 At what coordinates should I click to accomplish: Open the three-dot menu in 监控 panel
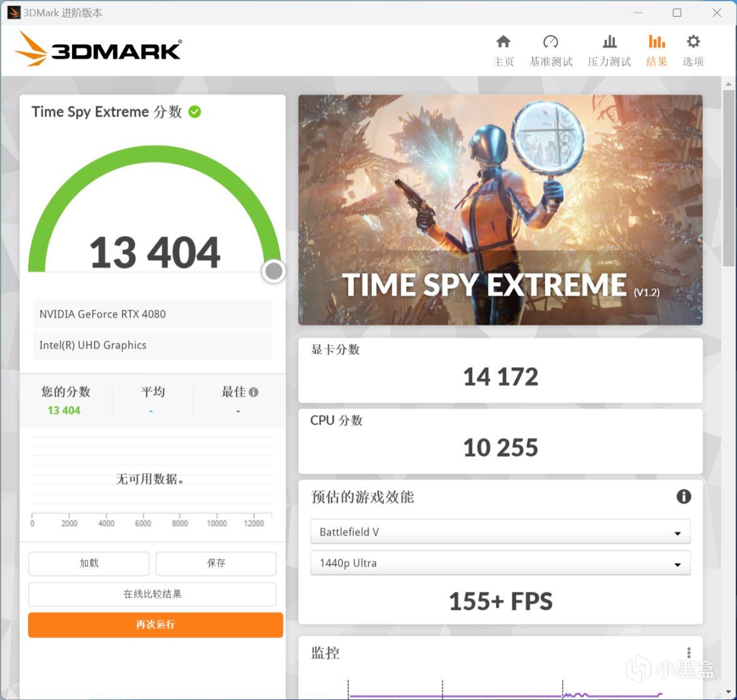pos(689,652)
